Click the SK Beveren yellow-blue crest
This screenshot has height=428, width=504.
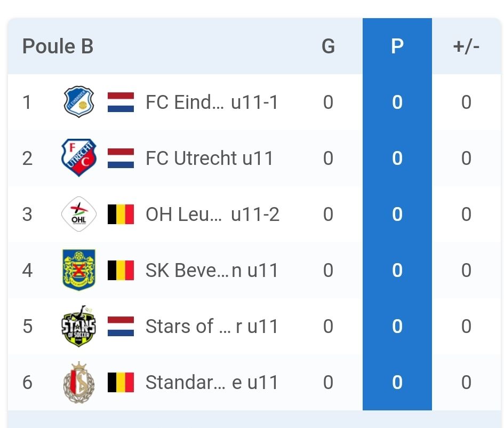78,270
